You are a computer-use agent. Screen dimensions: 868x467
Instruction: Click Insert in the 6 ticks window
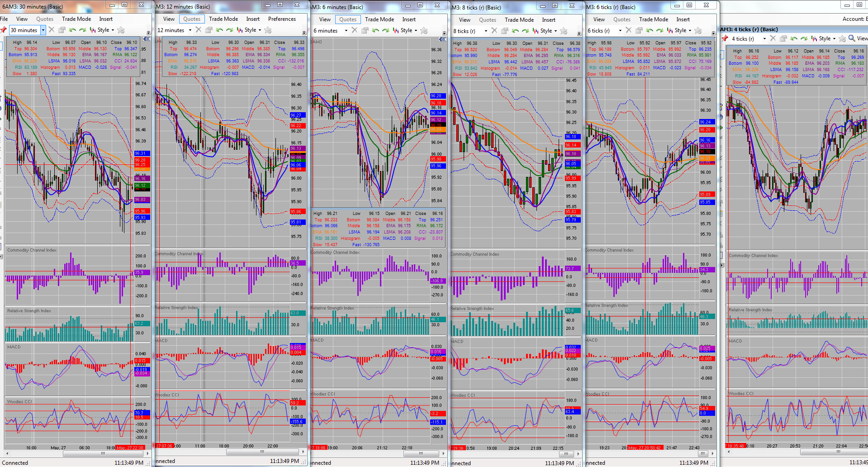683,19
